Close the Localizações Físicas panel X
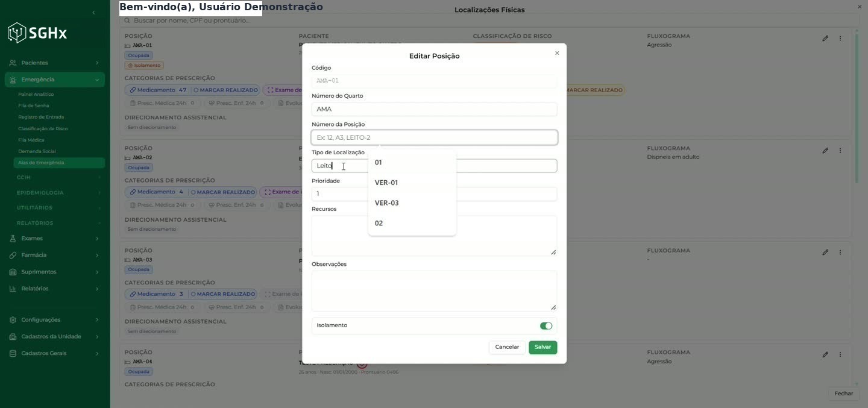The height and width of the screenshot is (408, 868). coord(860,7)
